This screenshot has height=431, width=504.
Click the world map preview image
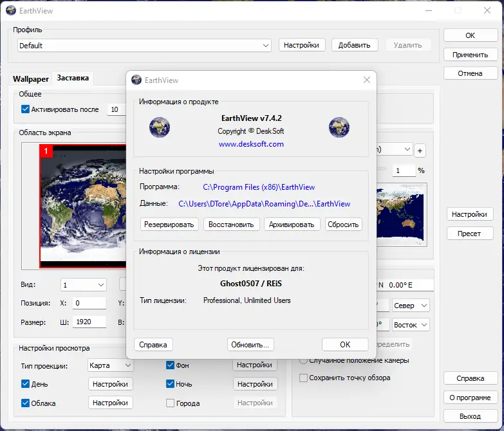tap(402, 215)
